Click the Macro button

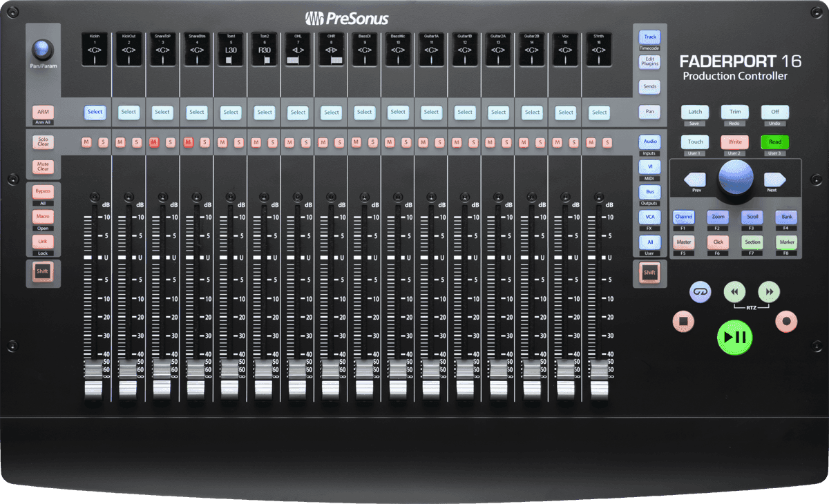tap(43, 217)
